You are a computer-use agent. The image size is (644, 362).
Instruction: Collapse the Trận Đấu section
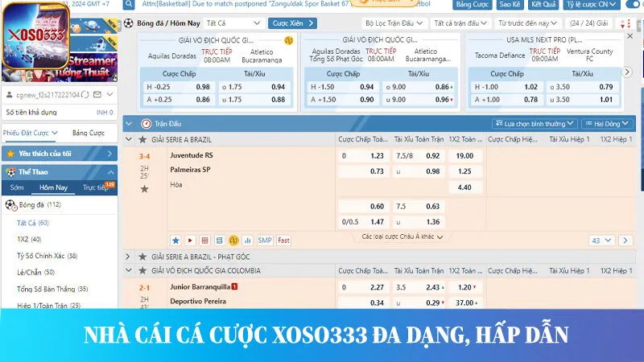click(129, 124)
